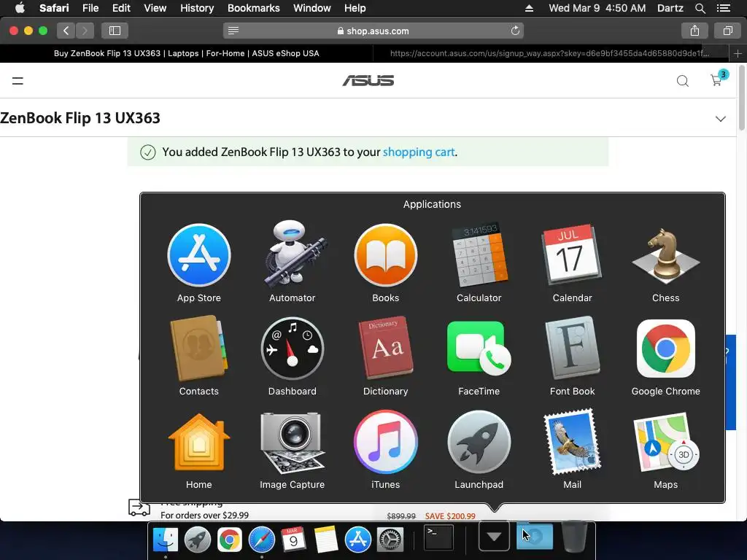Screen dimensions: 747x560
Task: Click the ASUS site search magnifier
Action: tap(683, 81)
